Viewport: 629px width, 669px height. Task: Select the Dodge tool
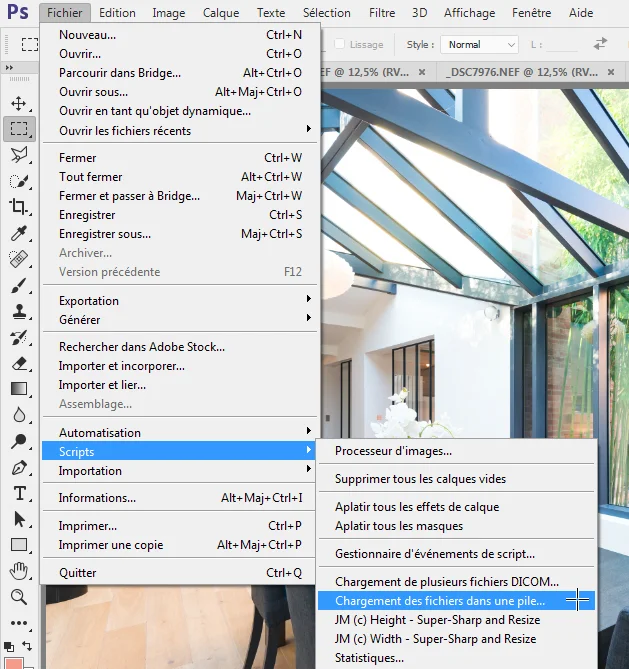click(19, 441)
